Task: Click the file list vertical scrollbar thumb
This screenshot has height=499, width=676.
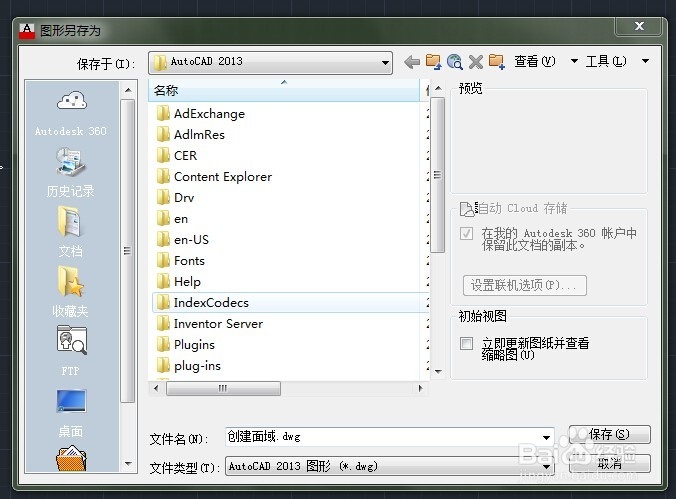Action: click(x=438, y=175)
